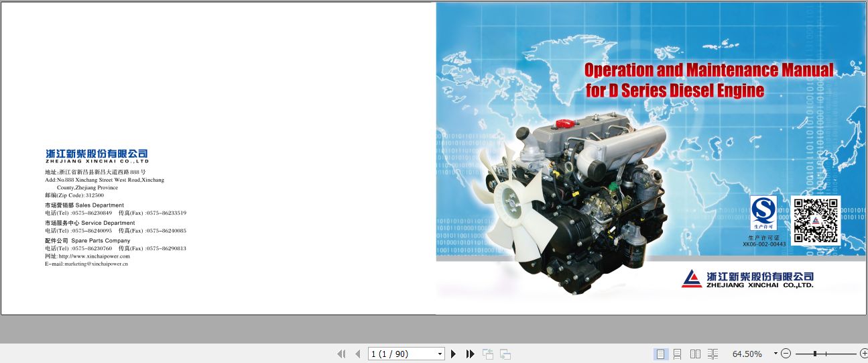868x363 pixels.
Task: Click the Service Department heading
Action: tap(90, 223)
